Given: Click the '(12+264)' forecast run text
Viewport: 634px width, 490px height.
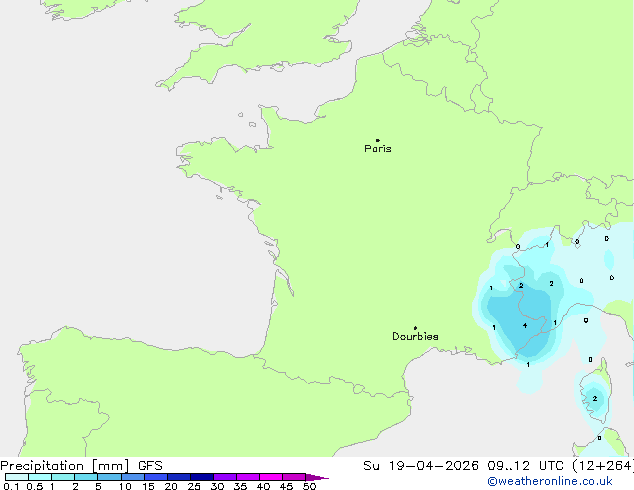Looking at the screenshot, I should point(603,466).
